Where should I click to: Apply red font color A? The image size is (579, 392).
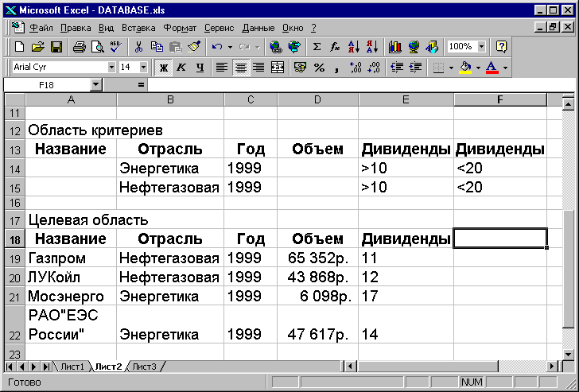point(492,67)
